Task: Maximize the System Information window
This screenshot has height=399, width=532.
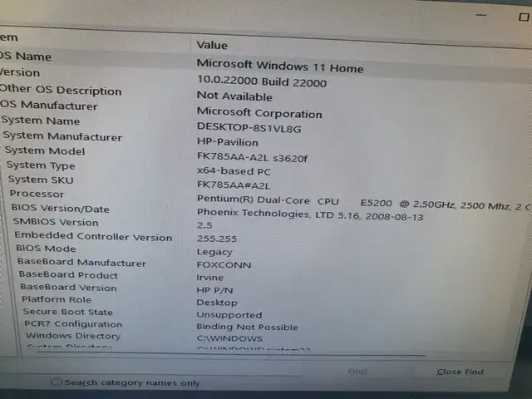Action: pos(525,17)
